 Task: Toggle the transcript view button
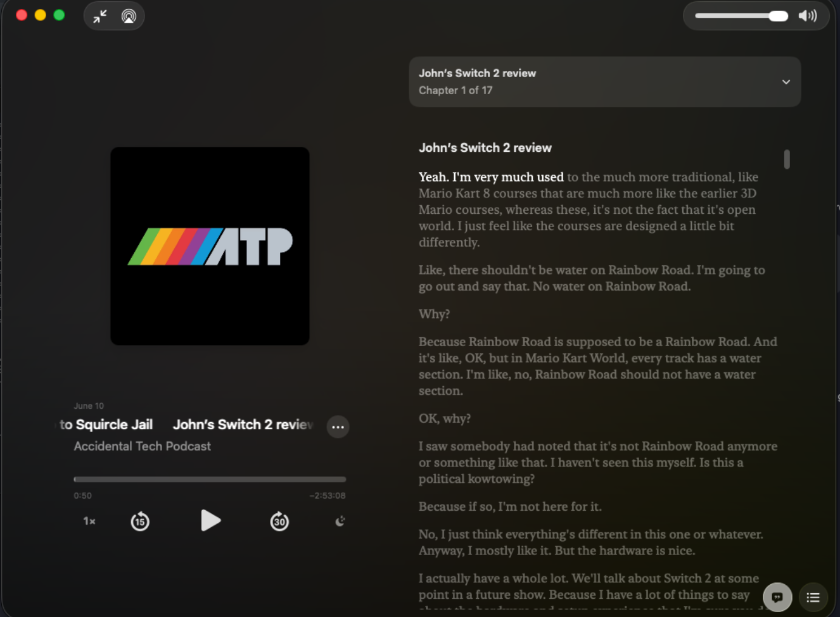pos(777,597)
